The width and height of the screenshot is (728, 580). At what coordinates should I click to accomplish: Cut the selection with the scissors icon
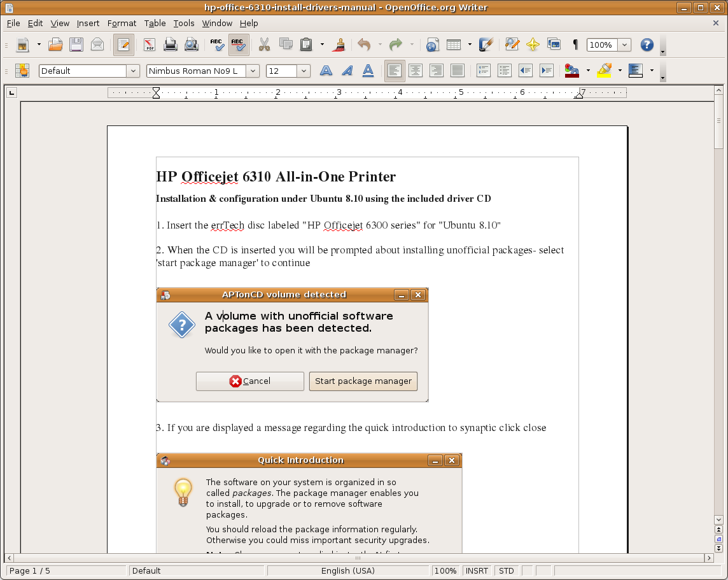[264, 45]
